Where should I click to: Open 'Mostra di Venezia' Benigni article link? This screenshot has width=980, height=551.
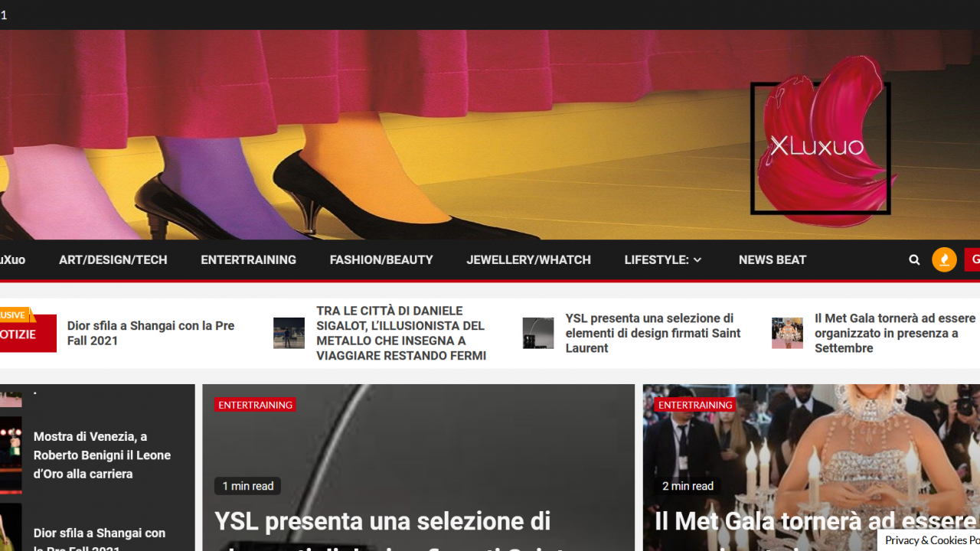[x=102, y=455]
